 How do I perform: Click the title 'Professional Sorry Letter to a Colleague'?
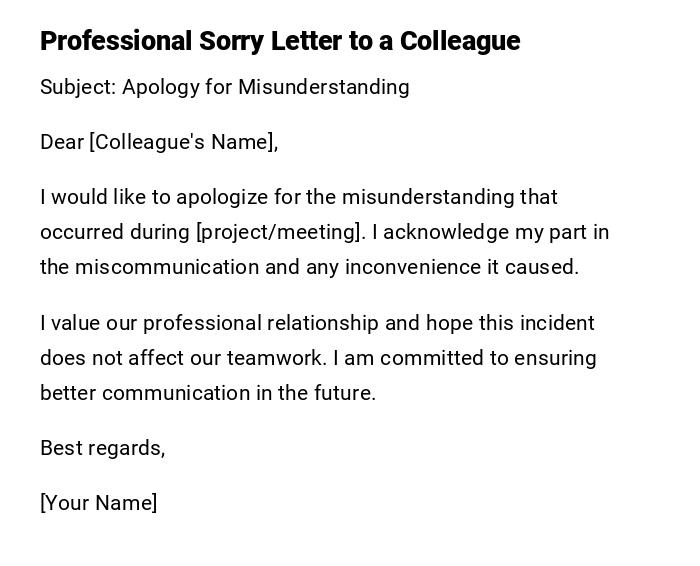pos(280,41)
